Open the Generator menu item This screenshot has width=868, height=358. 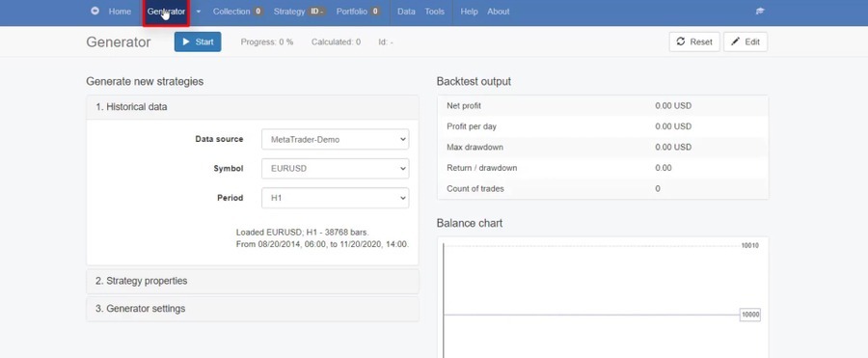click(166, 11)
